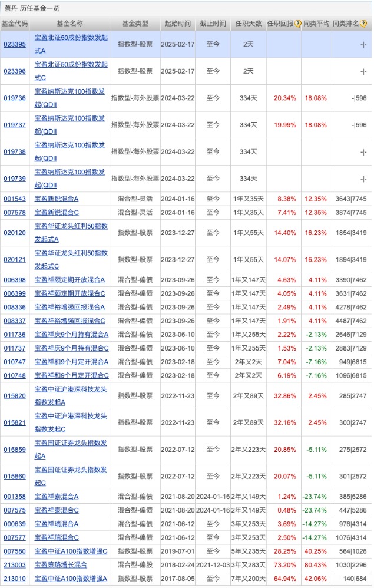The width and height of the screenshot is (374, 588).
Task: Click the help icon beside 任职回报 header
Action: tap(298, 24)
